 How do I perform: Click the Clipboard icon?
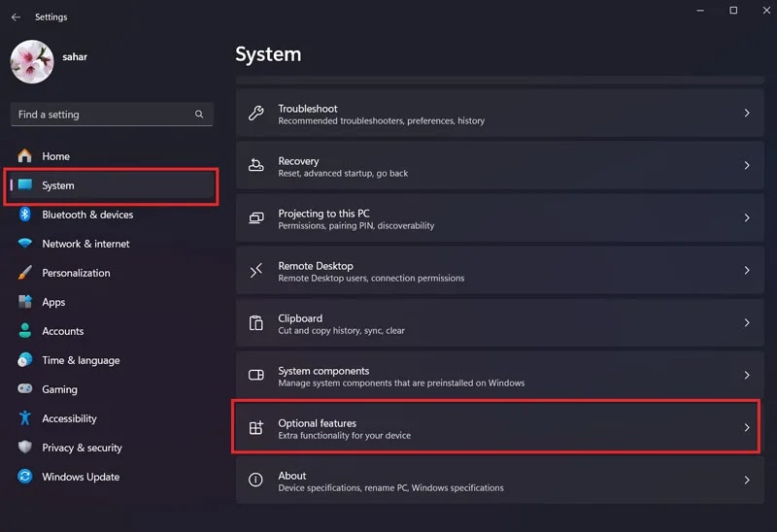point(255,323)
